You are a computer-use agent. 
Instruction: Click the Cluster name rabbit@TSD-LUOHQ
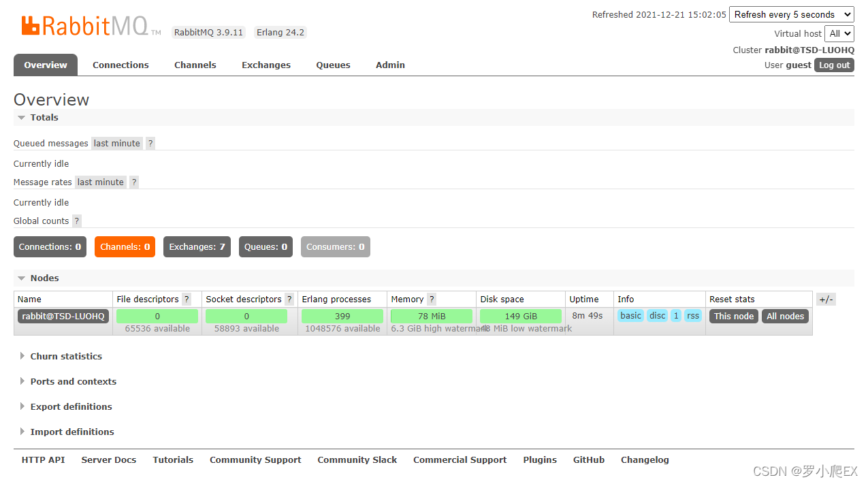[809, 50]
